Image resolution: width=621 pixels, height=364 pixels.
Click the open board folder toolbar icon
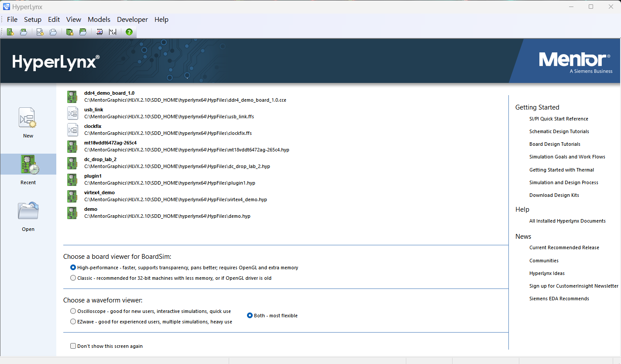24,32
